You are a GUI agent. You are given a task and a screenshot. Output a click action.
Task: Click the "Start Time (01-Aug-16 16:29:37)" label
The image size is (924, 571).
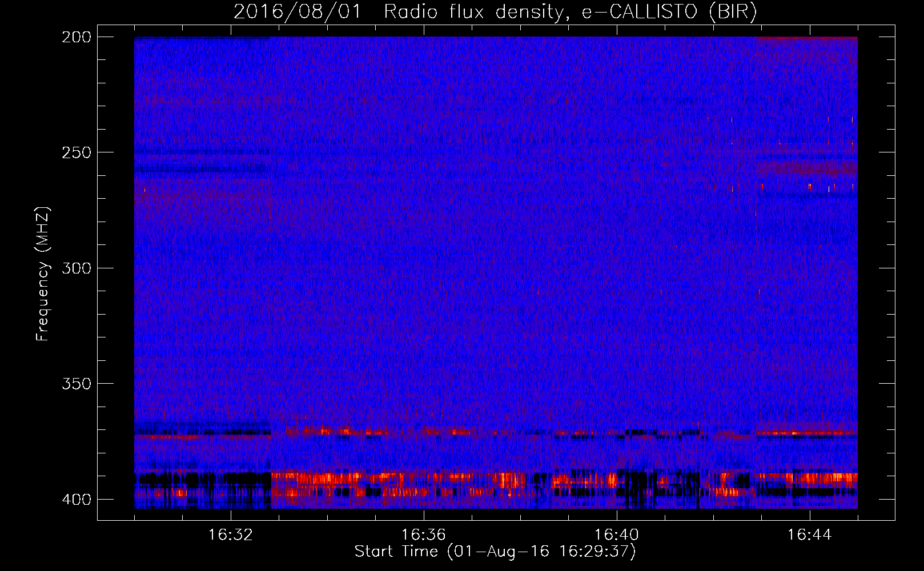point(495,552)
